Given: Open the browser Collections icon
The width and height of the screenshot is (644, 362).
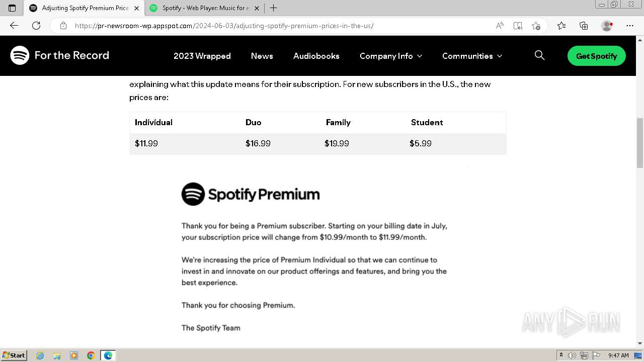Looking at the screenshot, I should click(x=584, y=26).
